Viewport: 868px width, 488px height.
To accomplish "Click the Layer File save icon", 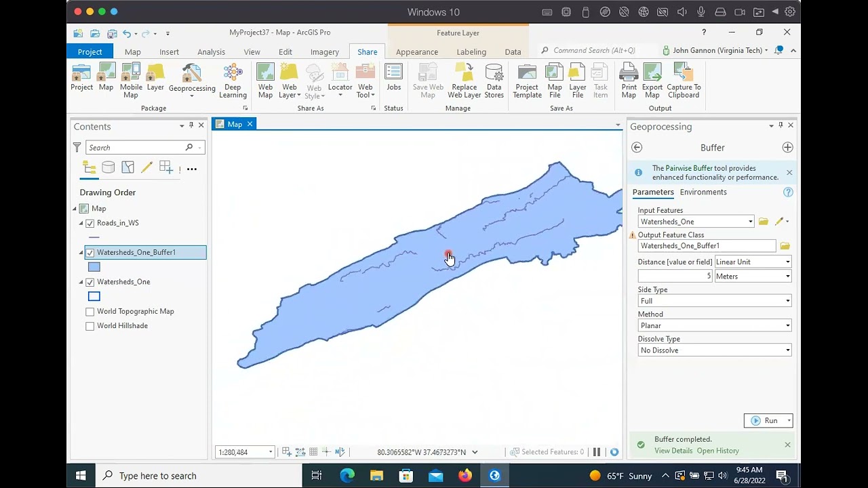I will pos(578,81).
